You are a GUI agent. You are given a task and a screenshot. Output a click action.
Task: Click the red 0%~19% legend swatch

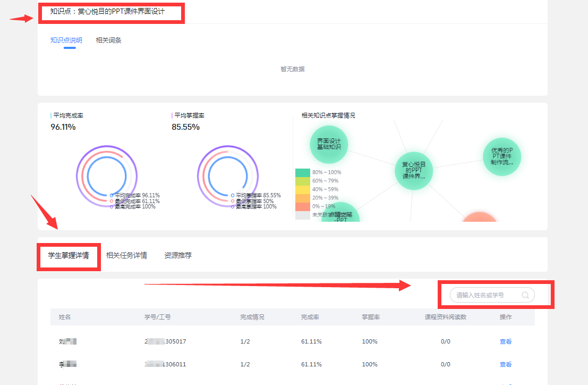pos(302,206)
